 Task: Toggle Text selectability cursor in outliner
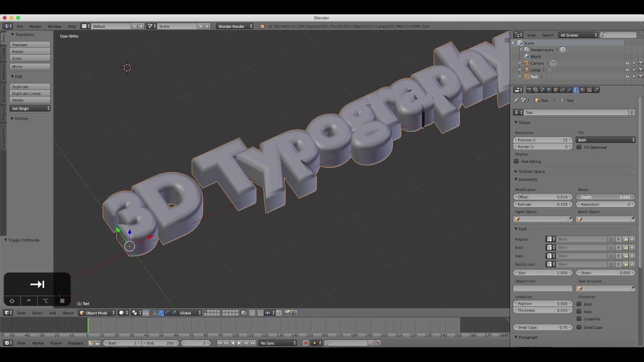[x=634, y=76]
